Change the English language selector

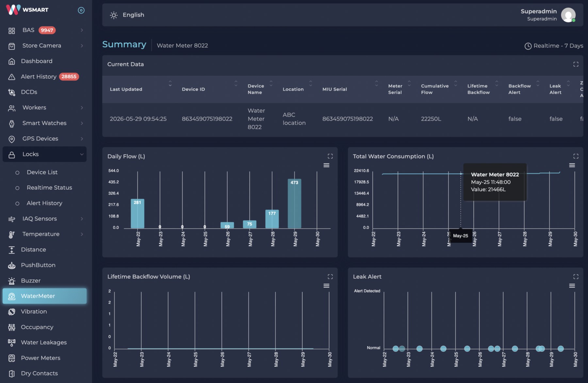click(x=133, y=15)
